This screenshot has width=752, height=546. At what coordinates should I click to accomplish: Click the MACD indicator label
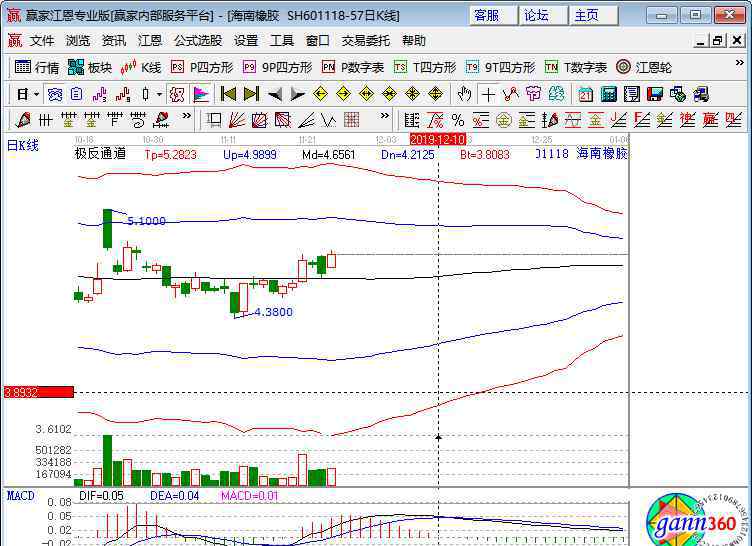pyautogui.click(x=21, y=496)
